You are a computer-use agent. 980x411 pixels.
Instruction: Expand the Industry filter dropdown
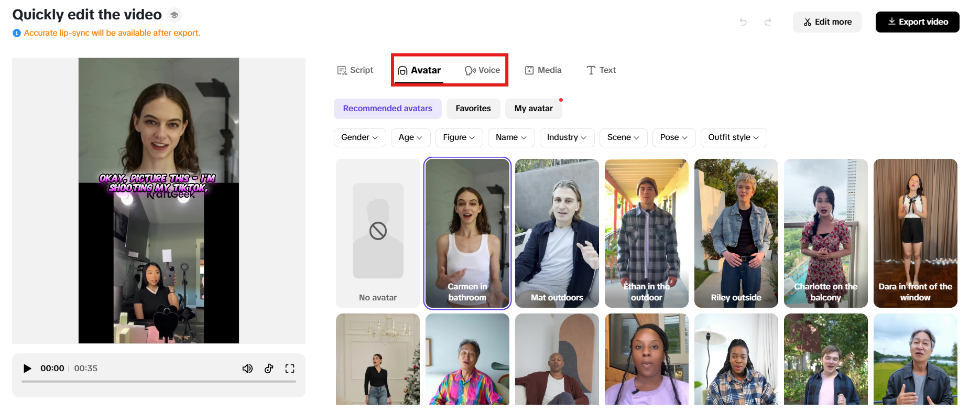[x=567, y=137]
